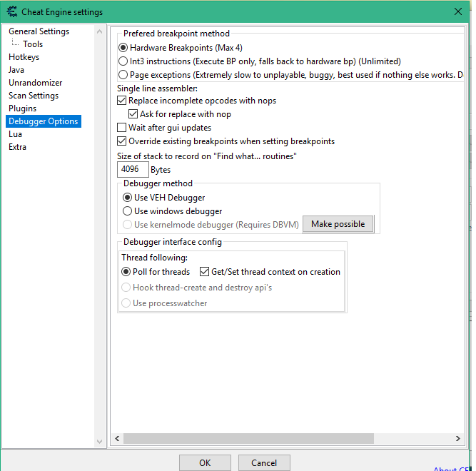
Task: Click the stack size 4096 input field
Action: coord(133,170)
